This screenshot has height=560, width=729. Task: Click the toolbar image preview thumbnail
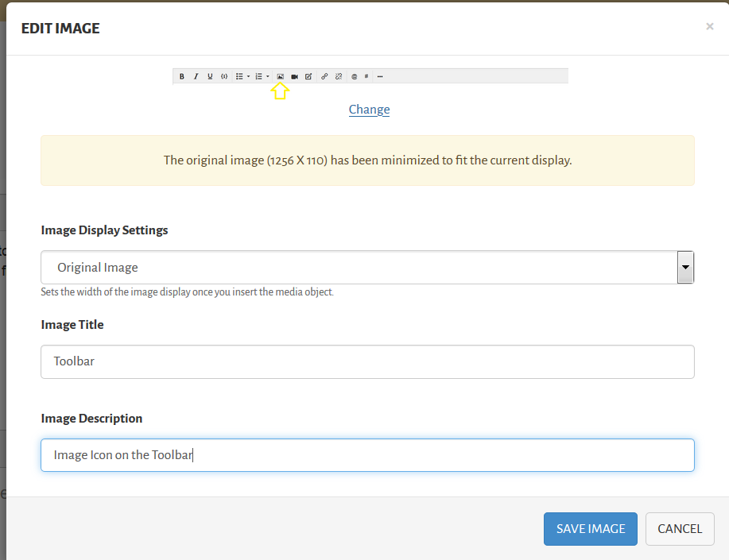[x=370, y=83]
